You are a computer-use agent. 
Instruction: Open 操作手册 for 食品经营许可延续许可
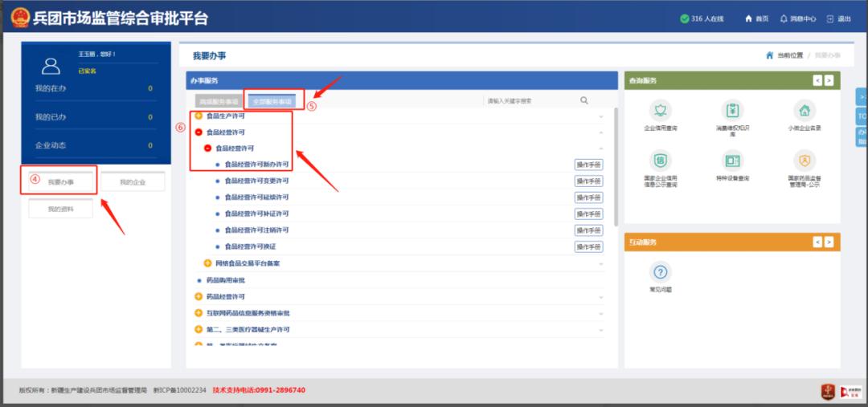[588, 198]
